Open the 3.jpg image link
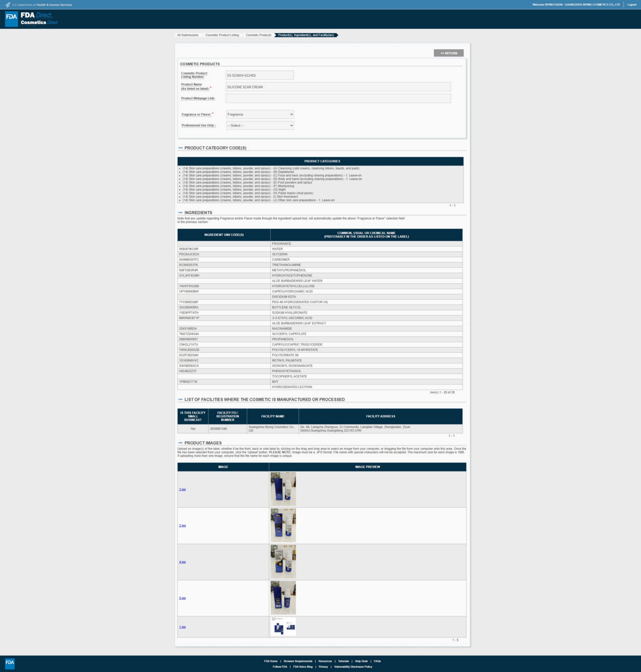This screenshot has width=641, height=672. click(182, 490)
